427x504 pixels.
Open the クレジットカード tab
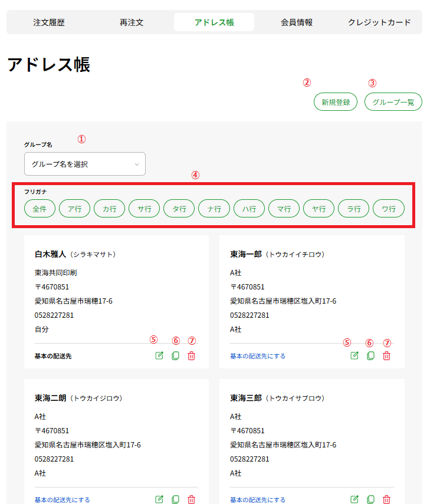click(378, 21)
